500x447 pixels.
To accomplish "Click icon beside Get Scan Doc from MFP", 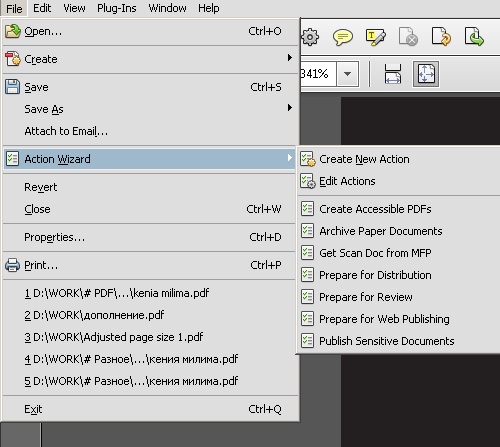I will tap(307, 253).
